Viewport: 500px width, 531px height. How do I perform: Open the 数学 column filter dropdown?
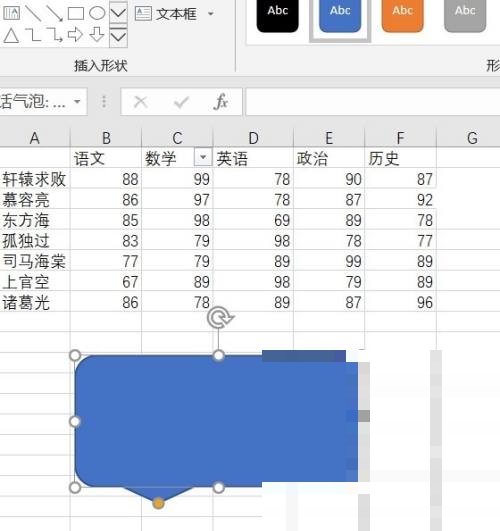[203, 157]
